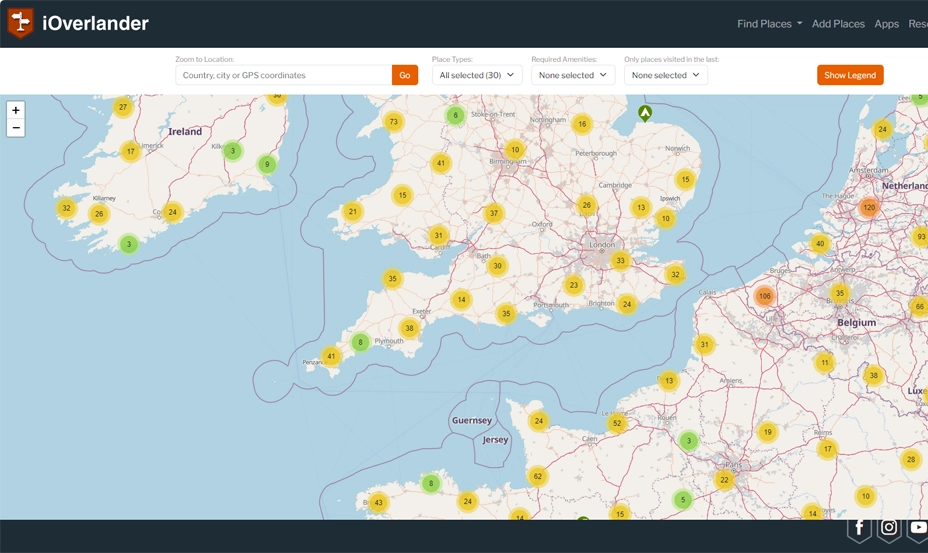Zoom out the map with minus button
928x553 pixels.
[x=15, y=128]
